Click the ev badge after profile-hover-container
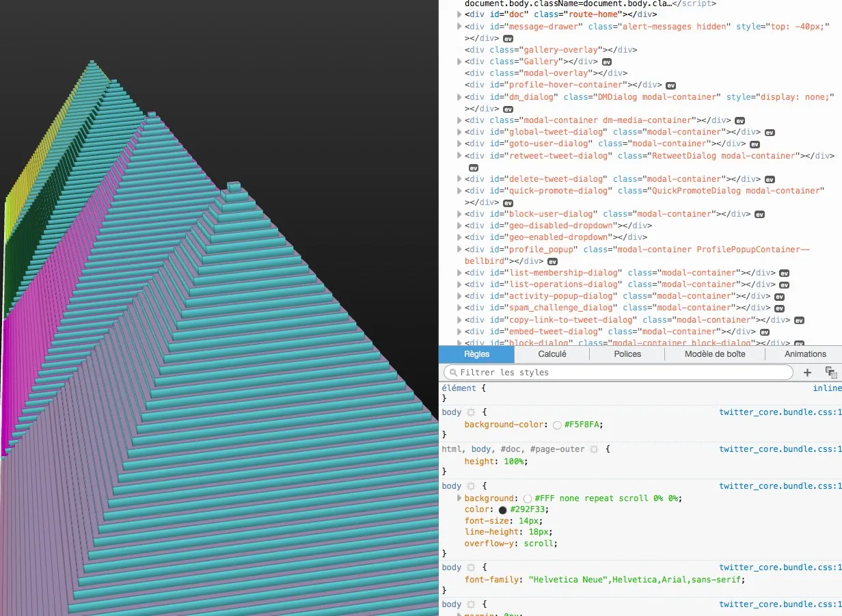 (670, 85)
